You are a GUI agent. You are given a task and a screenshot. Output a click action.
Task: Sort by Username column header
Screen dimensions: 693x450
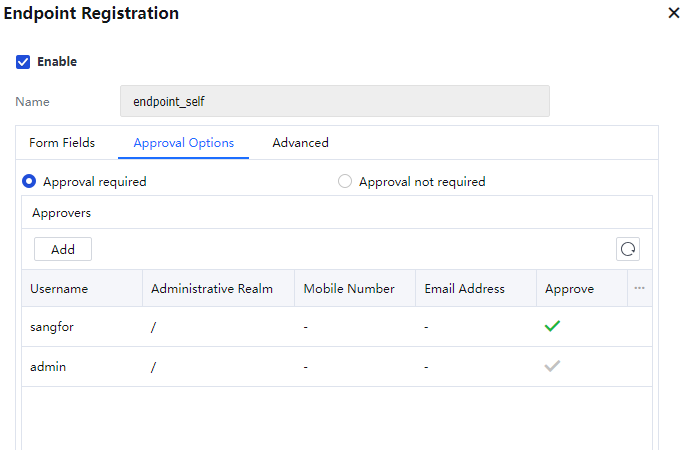coord(59,289)
